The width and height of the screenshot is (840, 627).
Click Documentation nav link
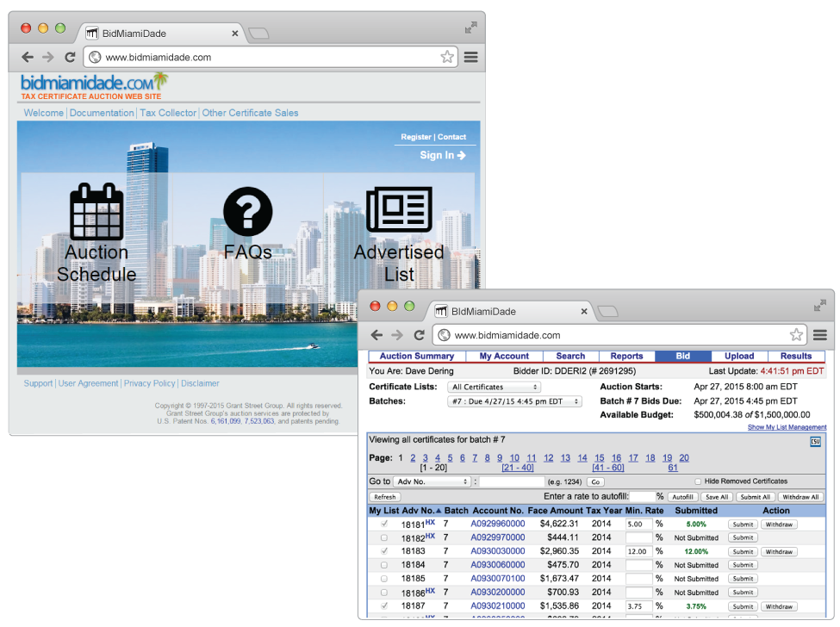tap(102, 113)
